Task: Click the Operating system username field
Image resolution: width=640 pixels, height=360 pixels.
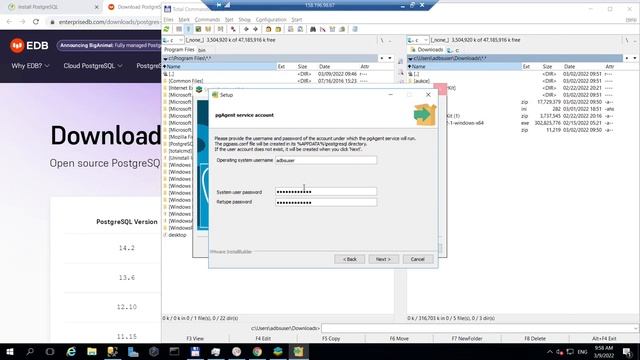Action: (326, 160)
